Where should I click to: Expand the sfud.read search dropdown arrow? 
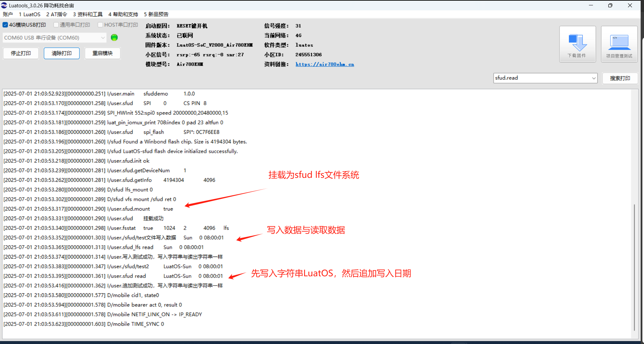pos(594,78)
